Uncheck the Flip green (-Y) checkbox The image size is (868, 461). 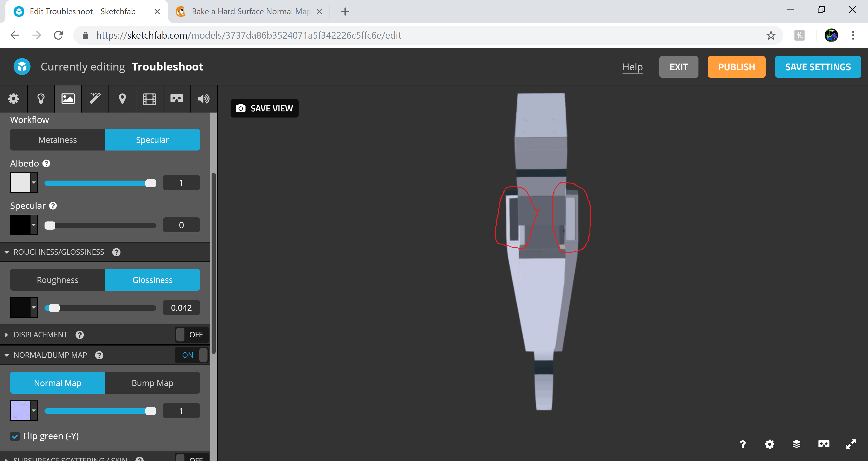tap(15, 436)
